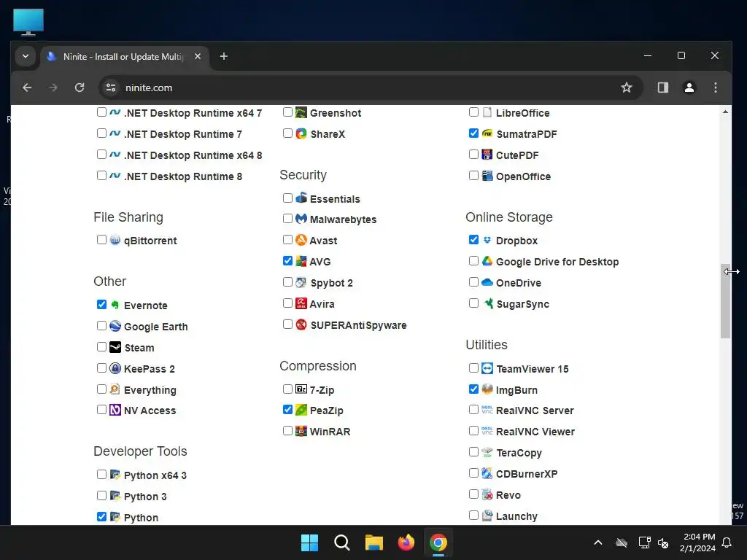Click the SugarSync bird icon

click(x=488, y=303)
